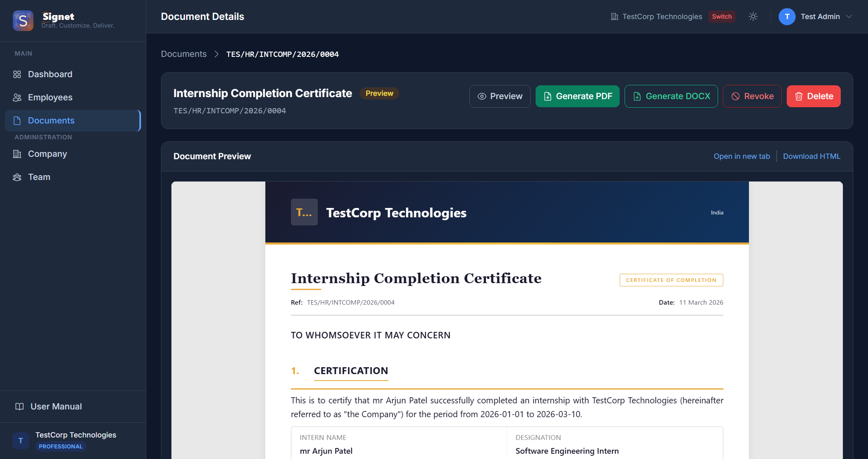The width and height of the screenshot is (868, 459).
Task: Click the Delete trash icon button
Action: tap(799, 96)
